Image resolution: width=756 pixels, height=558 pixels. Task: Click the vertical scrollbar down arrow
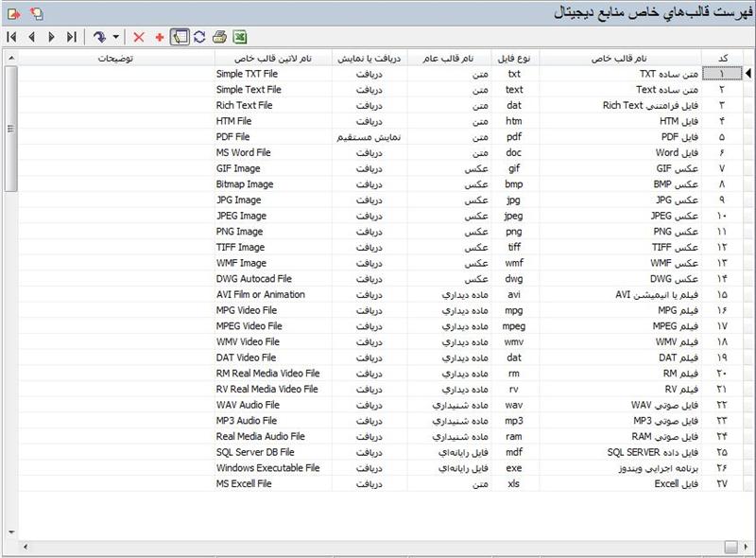(11, 532)
